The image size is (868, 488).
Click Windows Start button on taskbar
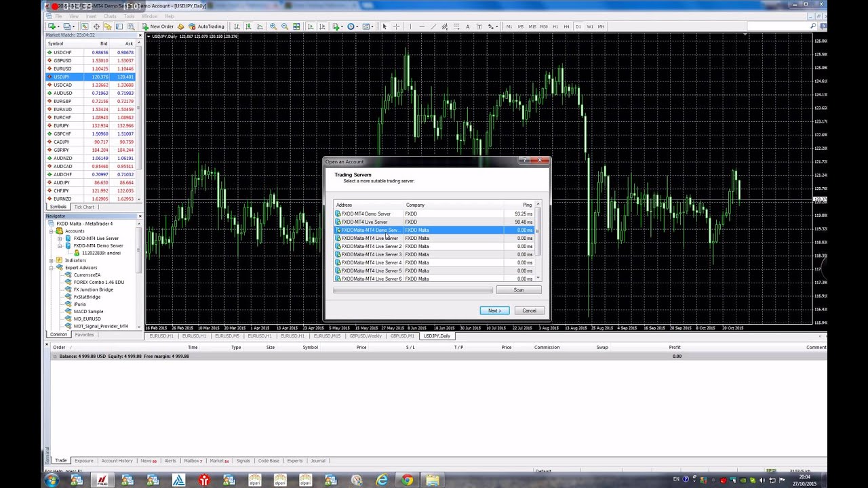[51, 481]
